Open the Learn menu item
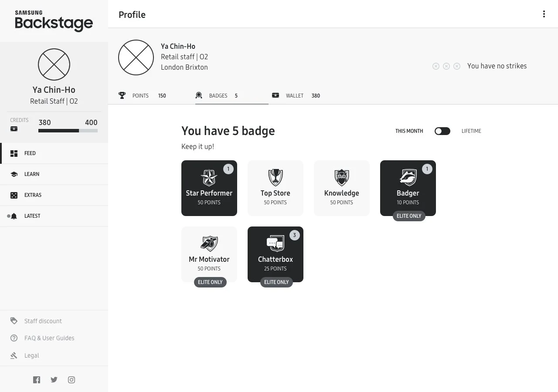 point(54,174)
